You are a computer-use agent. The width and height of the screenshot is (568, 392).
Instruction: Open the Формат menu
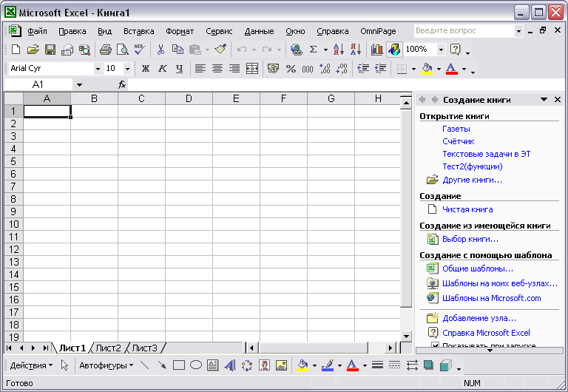coord(180,31)
